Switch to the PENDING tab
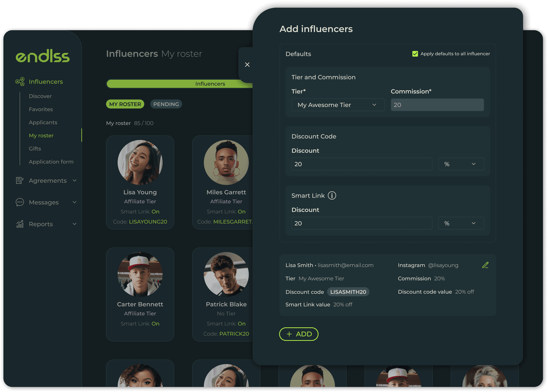Image resolution: width=548 pixels, height=392 pixels. pos(166,104)
